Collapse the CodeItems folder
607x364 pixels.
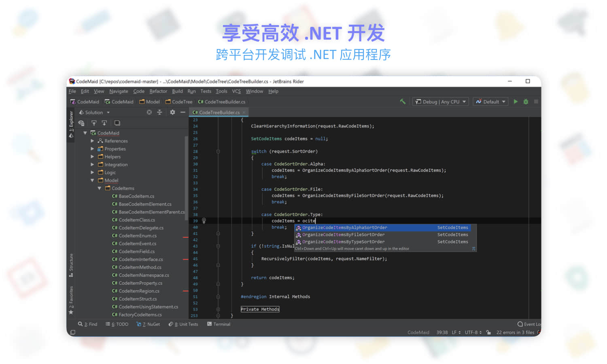point(100,188)
